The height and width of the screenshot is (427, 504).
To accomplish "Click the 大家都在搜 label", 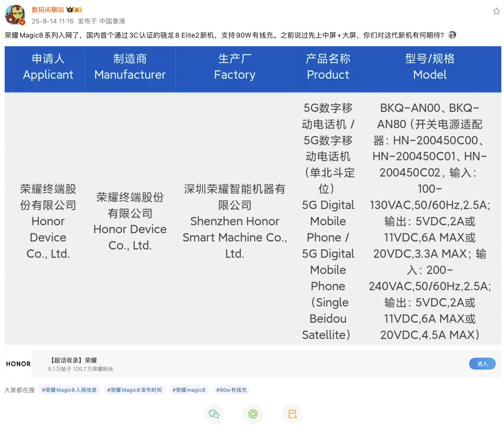I will point(20,390).
